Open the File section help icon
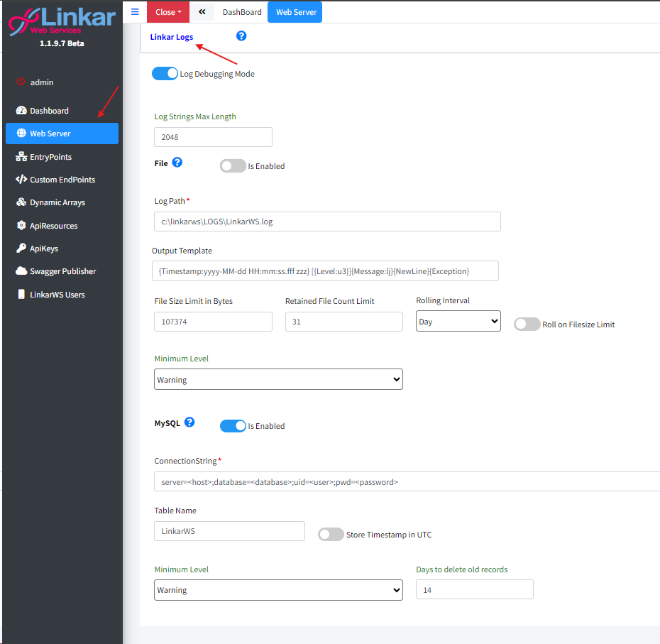The image size is (660, 644). coord(177,163)
